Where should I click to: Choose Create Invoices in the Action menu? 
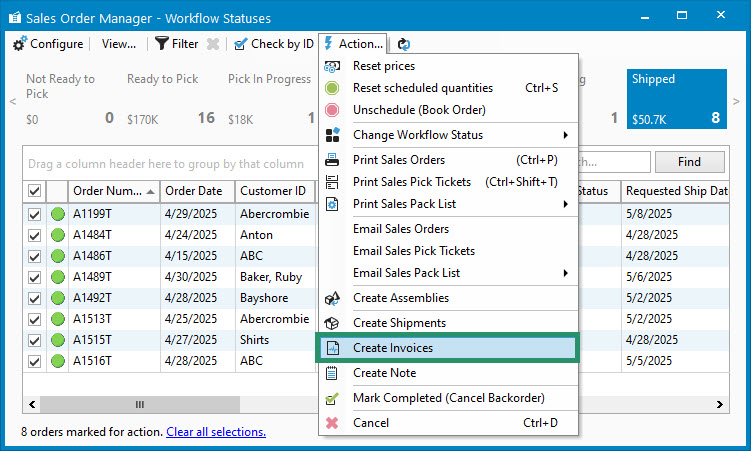pos(448,348)
